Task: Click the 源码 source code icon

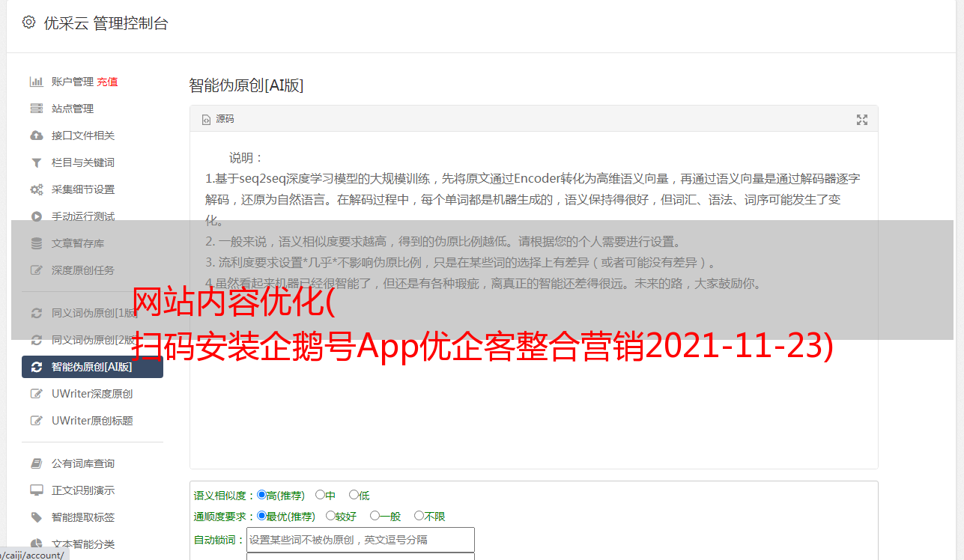Action: pyautogui.click(x=206, y=120)
